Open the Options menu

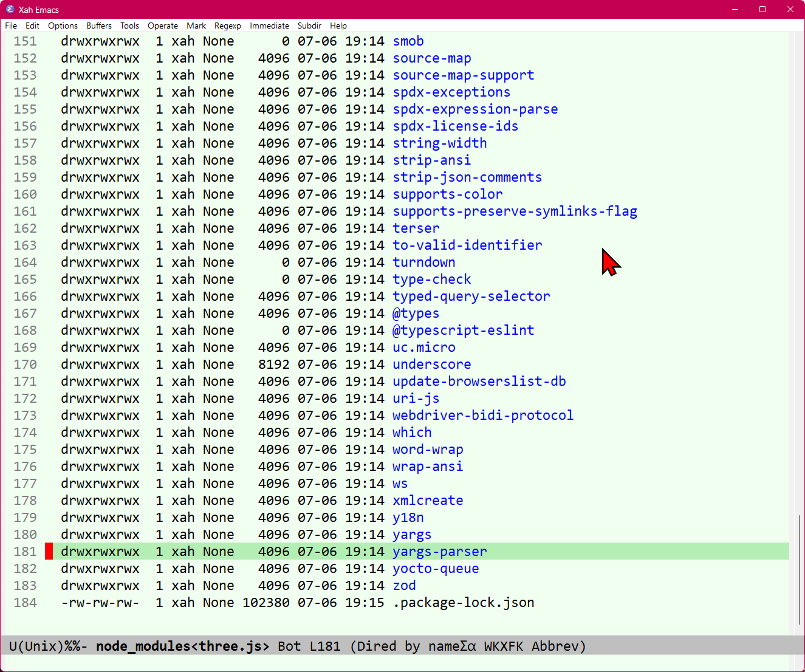point(63,26)
